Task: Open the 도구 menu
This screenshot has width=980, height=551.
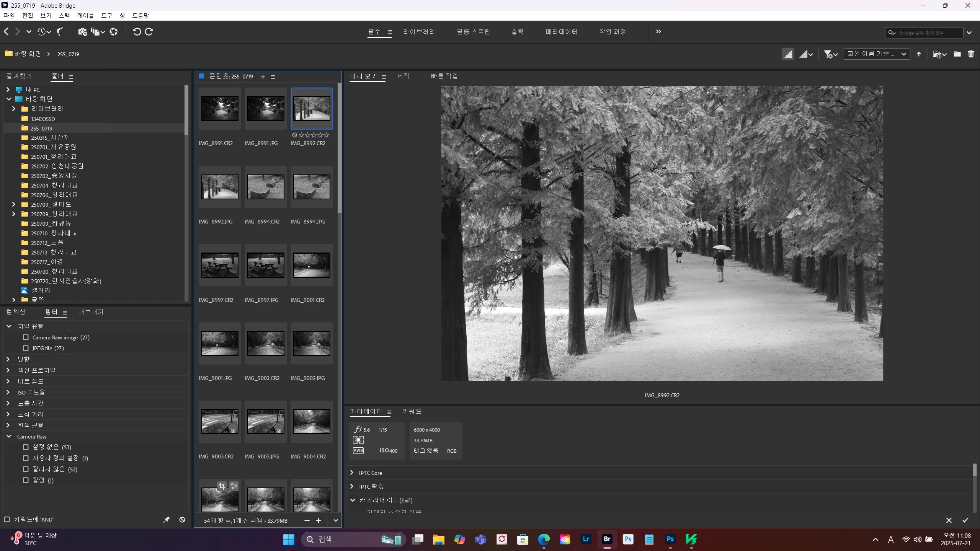Action: (106, 16)
